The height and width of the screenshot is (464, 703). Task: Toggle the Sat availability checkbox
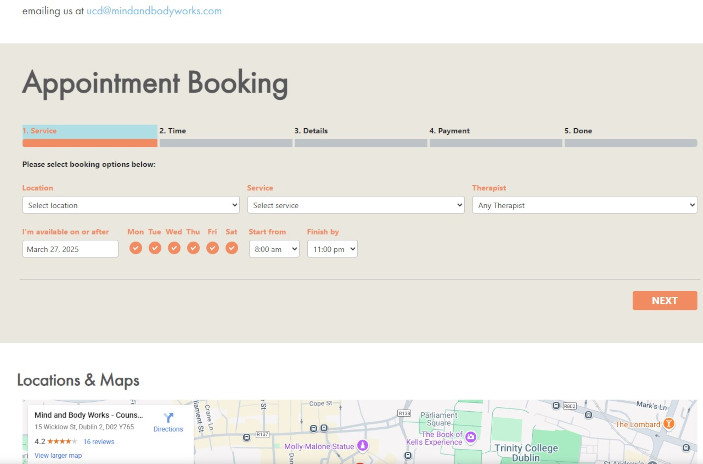(x=232, y=248)
